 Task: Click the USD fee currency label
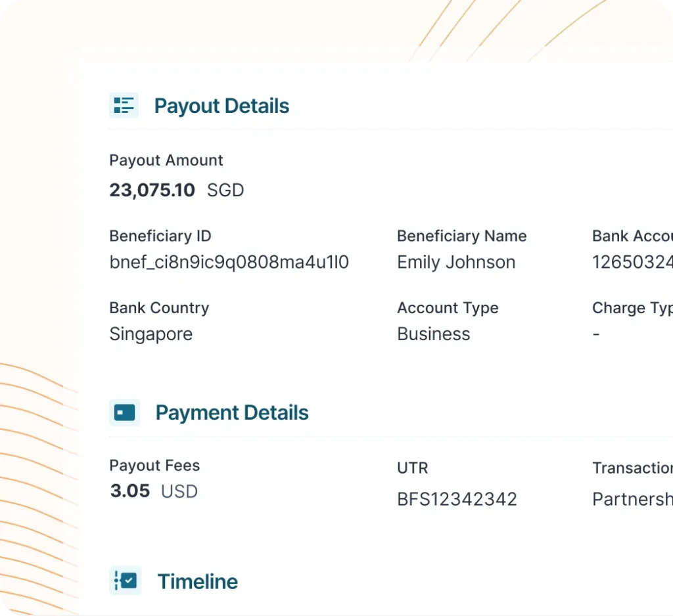pyautogui.click(x=179, y=491)
